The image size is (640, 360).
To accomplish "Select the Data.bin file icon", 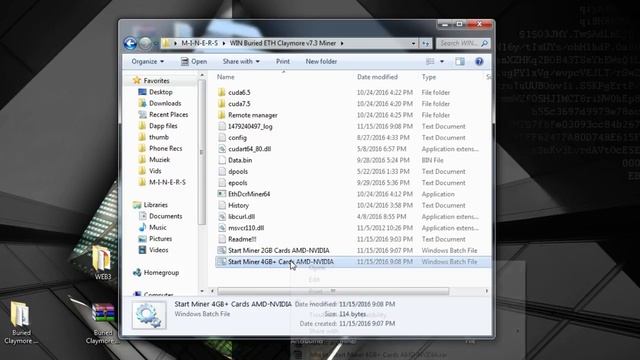I will (x=222, y=160).
